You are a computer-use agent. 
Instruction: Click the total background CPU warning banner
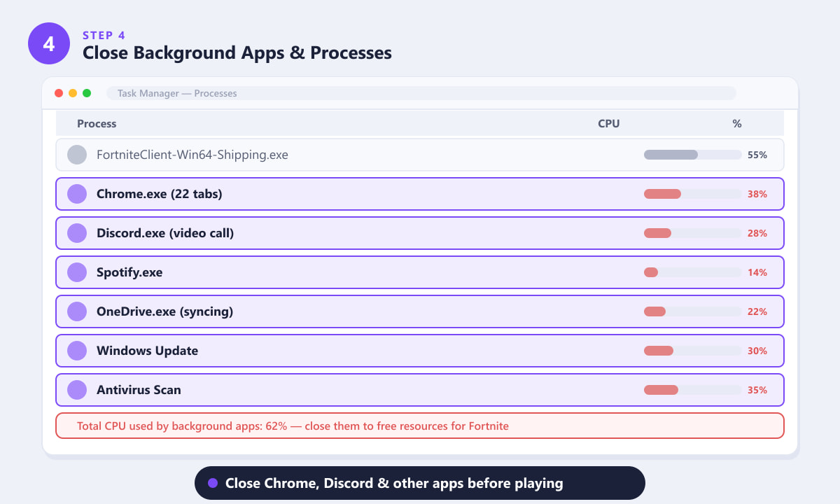tap(420, 426)
